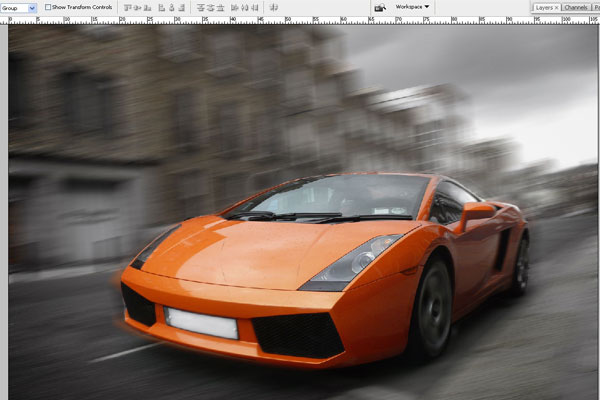Screen dimensions: 600x400
Task: Click Align bottom edges icon
Action: 148,7
